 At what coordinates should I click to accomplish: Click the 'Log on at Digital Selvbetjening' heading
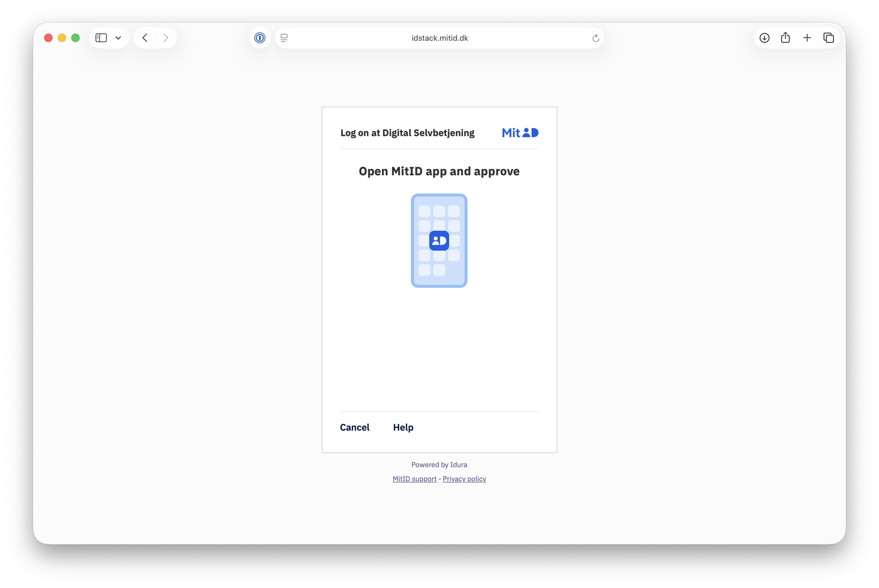pyautogui.click(x=407, y=133)
